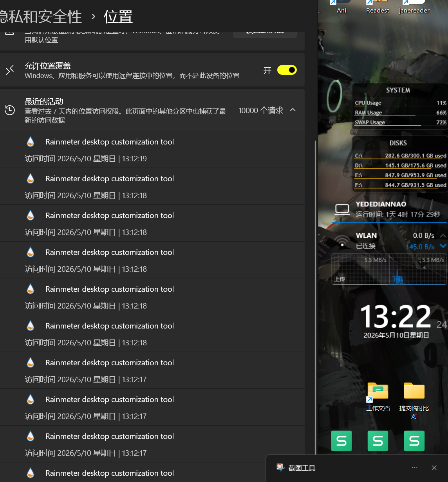Click the 运行时间 uptime text
The width and height of the screenshot is (448, 482).
click(x=398, y=215)
